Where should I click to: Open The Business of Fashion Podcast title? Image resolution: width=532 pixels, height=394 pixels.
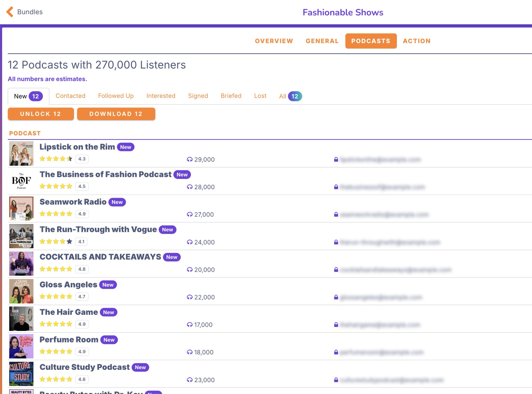(x=105, y=174)
